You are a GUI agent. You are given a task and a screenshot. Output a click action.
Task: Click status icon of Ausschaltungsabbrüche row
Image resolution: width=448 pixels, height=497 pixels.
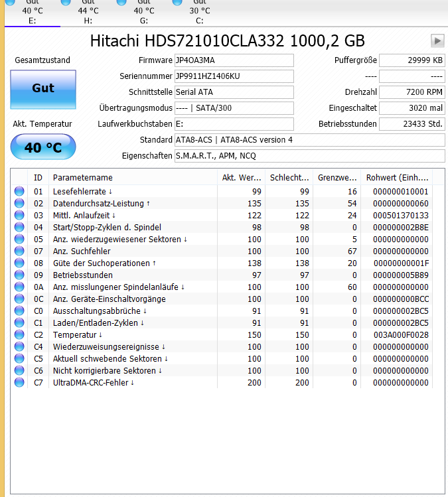(19, 311)
